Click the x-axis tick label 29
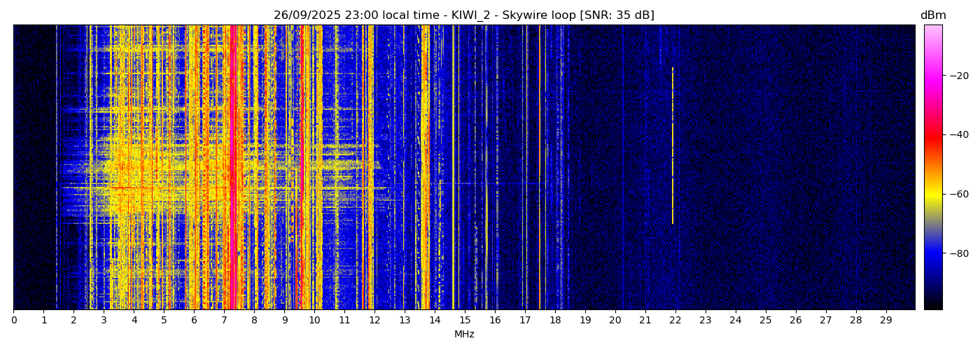Screen dimensions: 980x350 [886, 321]
